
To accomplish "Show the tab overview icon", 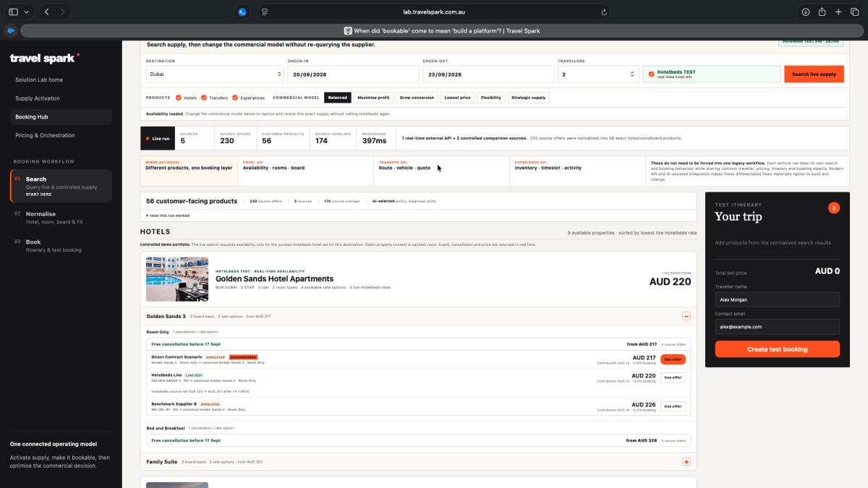I will click(854, 12).
